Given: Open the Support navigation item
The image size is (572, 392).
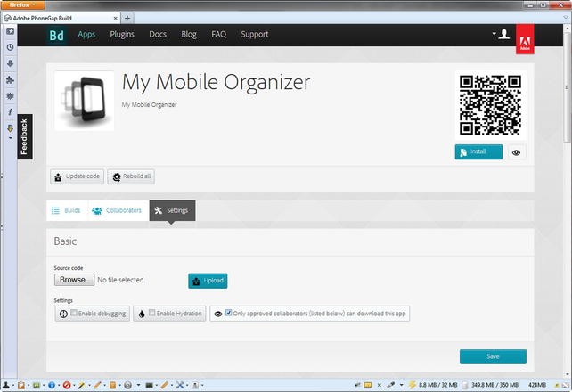Looking at the screenshot, I should tap(254, 34).
